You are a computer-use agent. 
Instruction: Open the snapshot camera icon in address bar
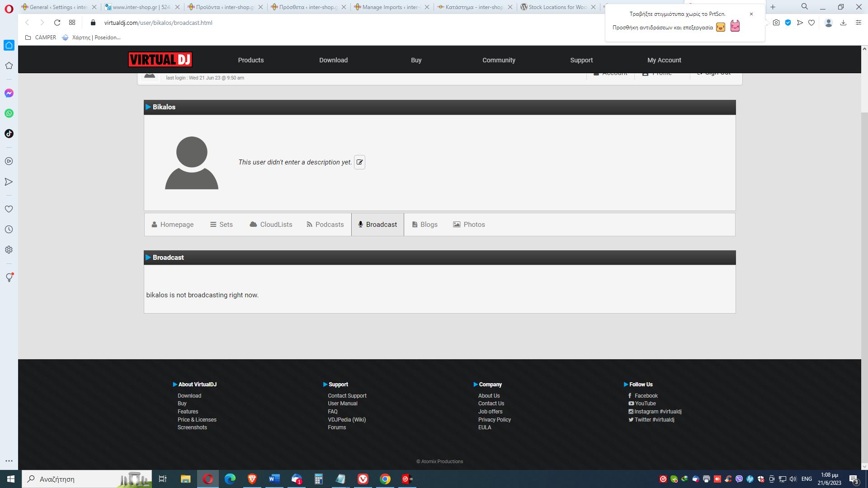776,23
